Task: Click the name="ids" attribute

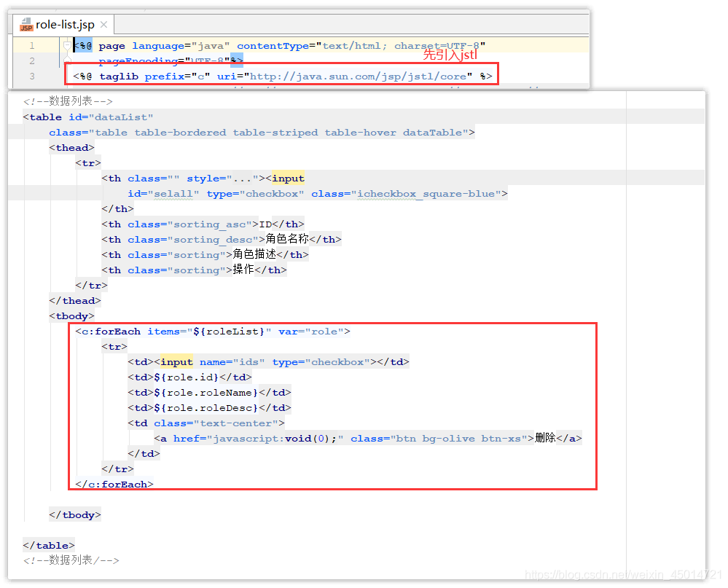Action: pos(232,362)
